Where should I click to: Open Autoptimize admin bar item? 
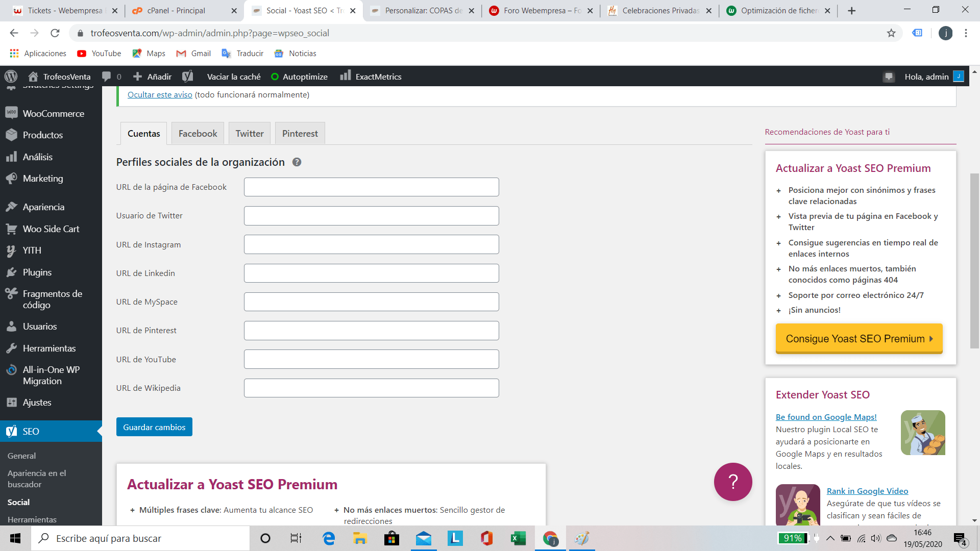pos(299,77)
